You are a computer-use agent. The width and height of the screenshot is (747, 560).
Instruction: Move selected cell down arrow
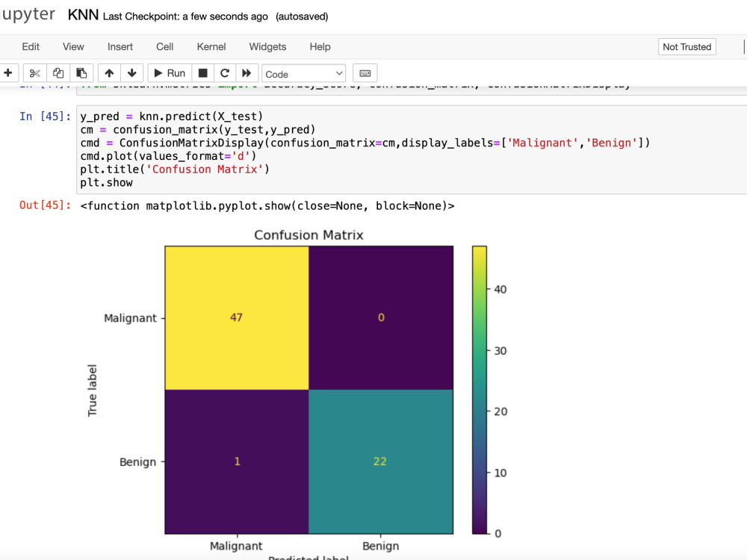click(132, 73)
